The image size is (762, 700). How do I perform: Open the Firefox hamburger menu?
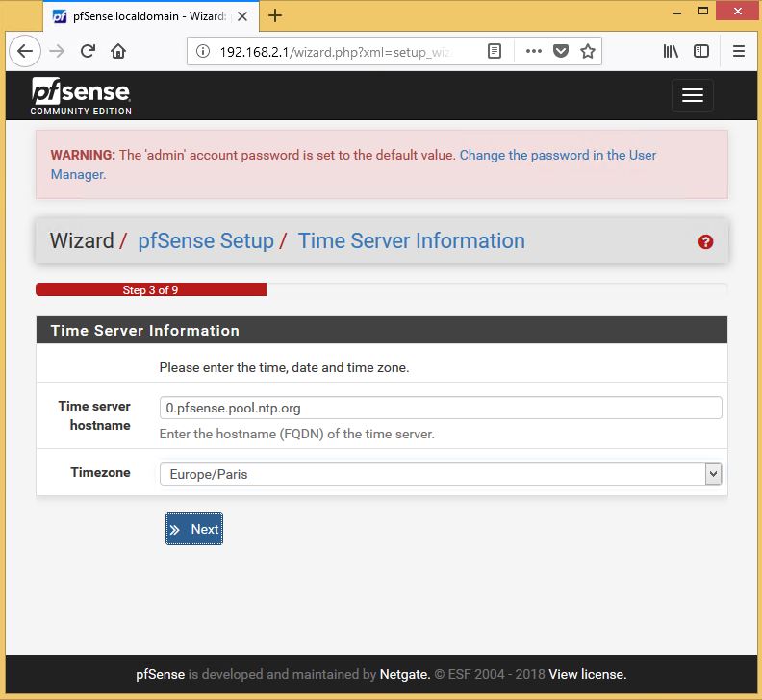[x=739, y=51]
